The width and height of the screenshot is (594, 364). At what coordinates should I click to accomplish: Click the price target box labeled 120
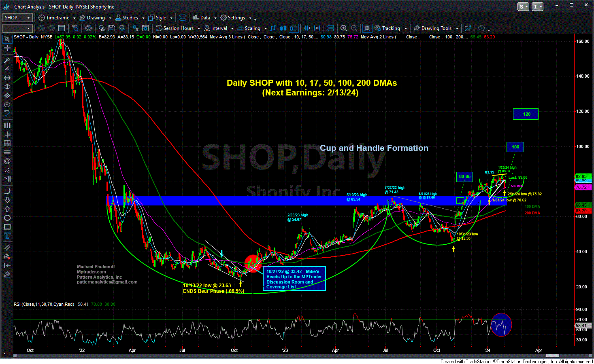[526, 114]
